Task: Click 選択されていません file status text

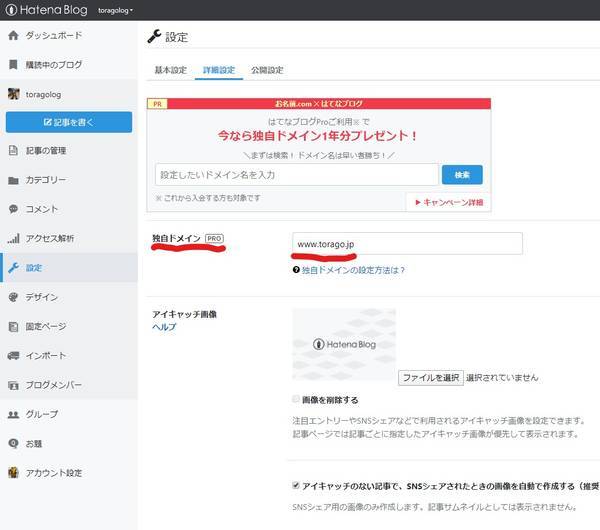Action: (502, 378)
